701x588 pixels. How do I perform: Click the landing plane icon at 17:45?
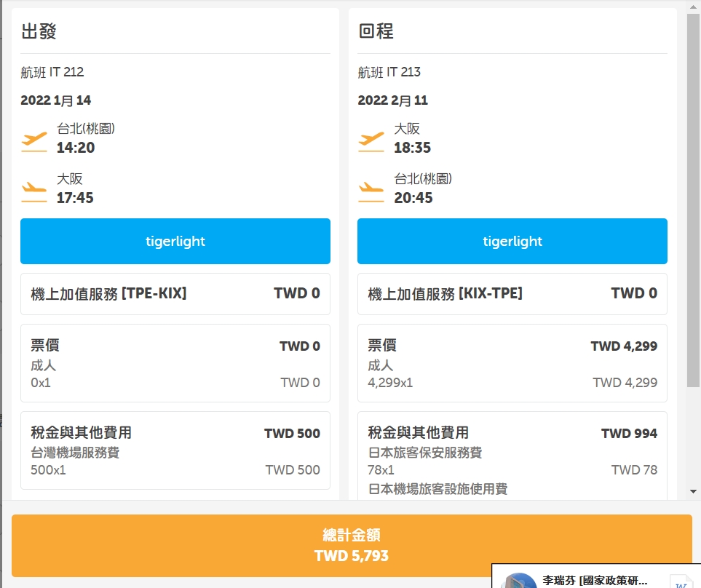(x=34, y=191)
